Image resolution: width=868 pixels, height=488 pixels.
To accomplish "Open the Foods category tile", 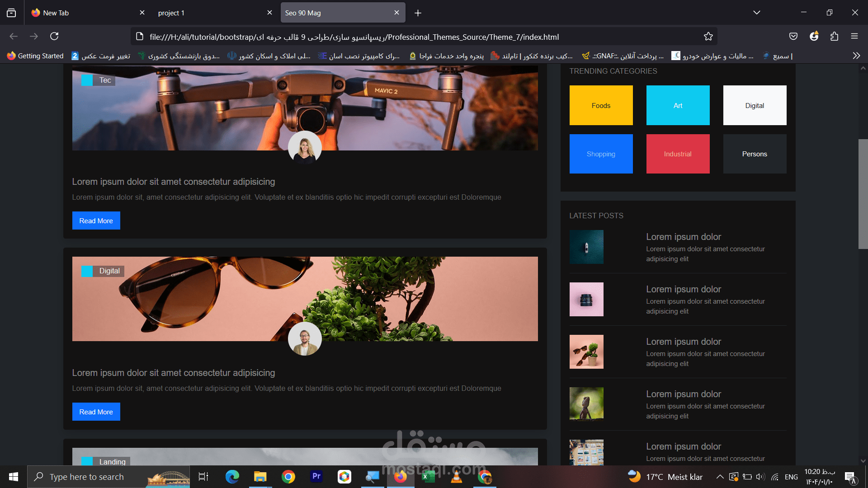I will pyautogui.click(x=601, y=105).
